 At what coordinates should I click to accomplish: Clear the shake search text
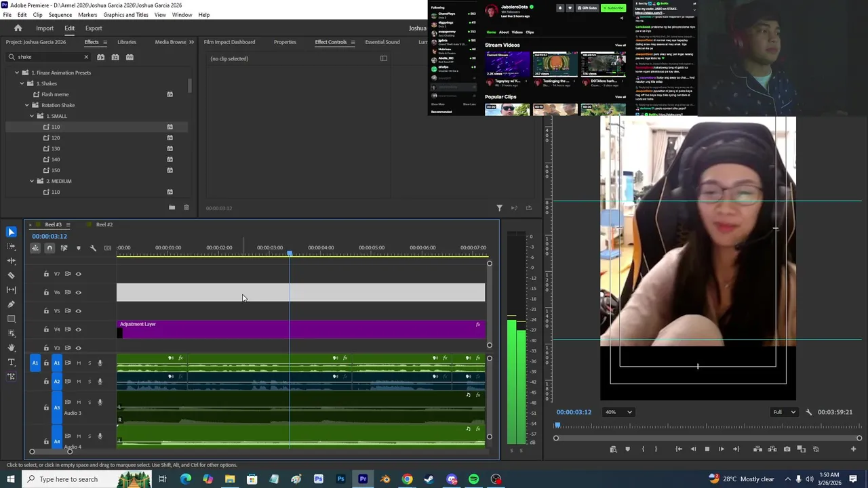(86, 57)
